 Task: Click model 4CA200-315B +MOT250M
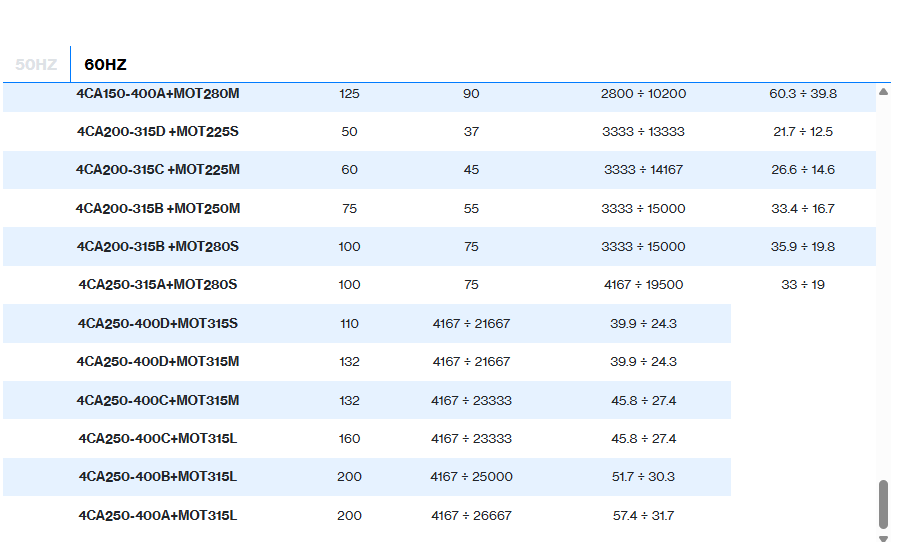tap(158, 209)
